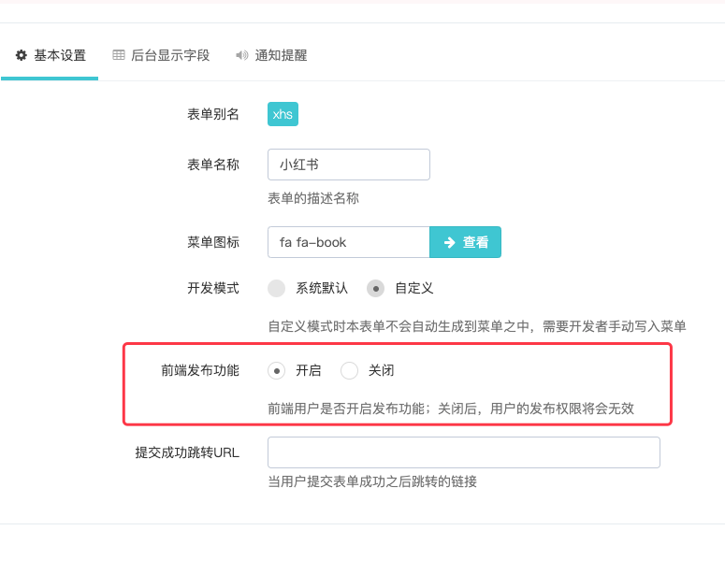
Task: Click the 表单别名 label
Action: (212, 114)
